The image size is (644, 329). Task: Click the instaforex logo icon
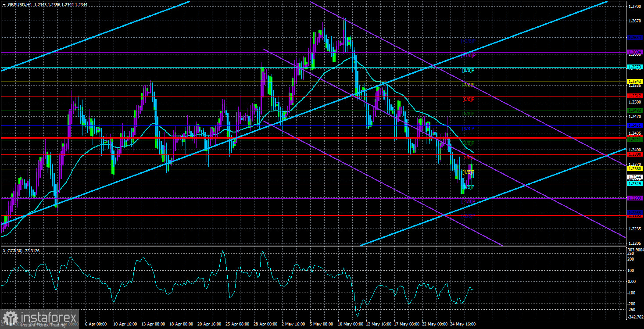[x=10, y=317]
